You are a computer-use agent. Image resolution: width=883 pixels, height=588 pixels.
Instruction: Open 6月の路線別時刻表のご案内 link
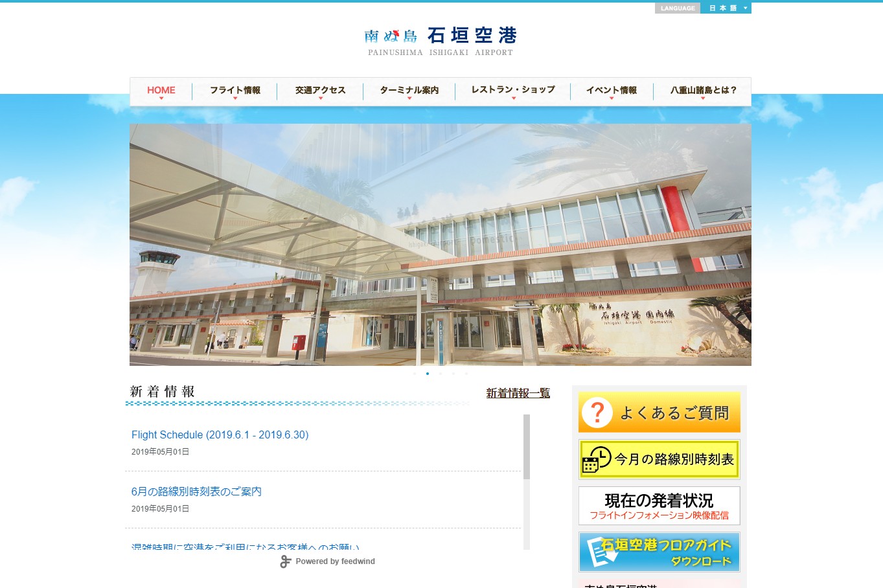tap(196, 492)
